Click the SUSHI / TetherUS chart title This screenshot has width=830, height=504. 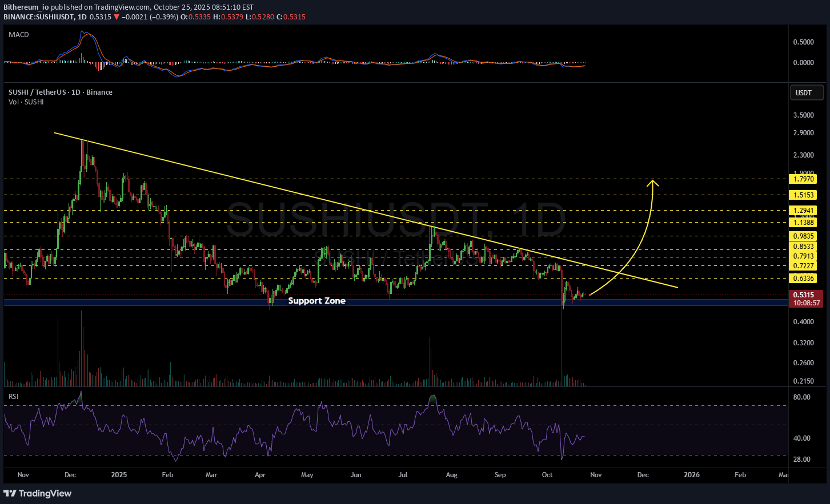[x=60, y=92]
